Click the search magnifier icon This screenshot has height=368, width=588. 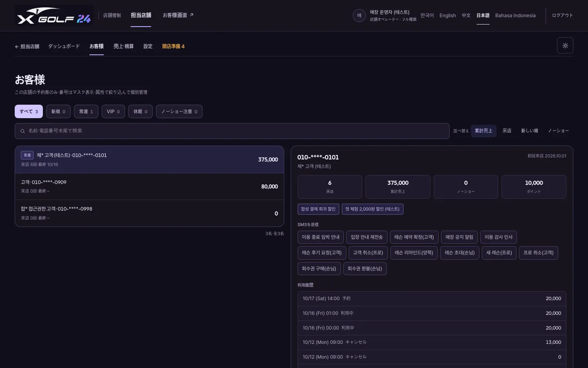point(22,131)
